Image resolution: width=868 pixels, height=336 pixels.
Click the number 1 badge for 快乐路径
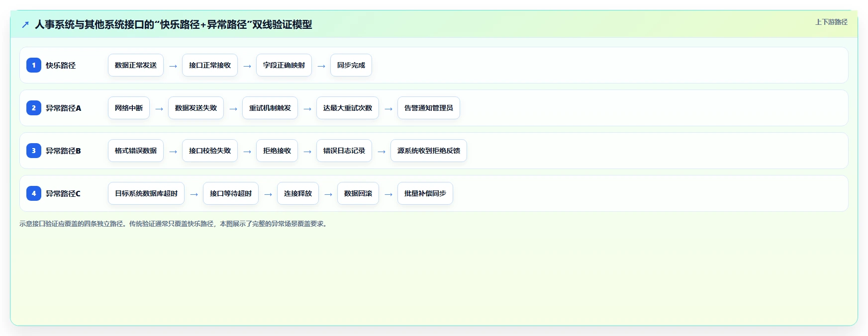click(x=34, y=65)
